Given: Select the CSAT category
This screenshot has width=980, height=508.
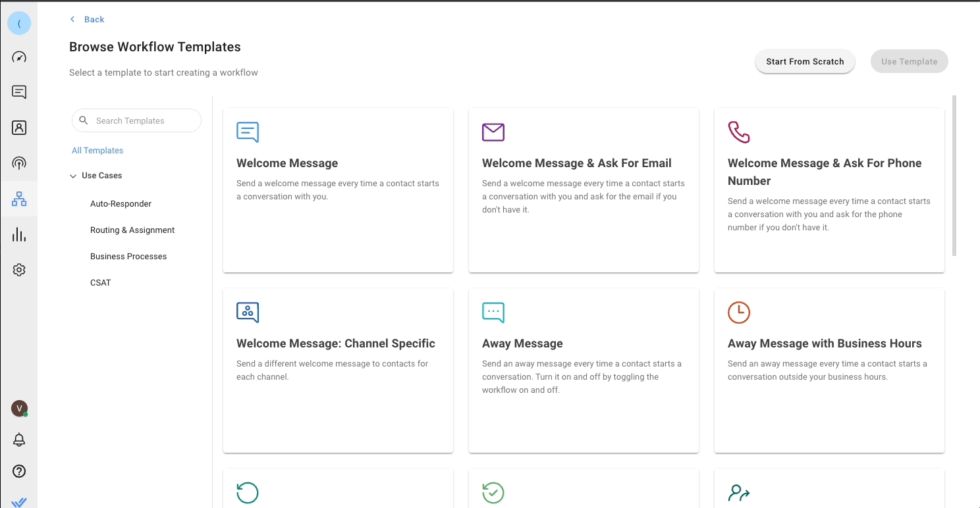Looking at the screenshot, I should click(x=101, y=283).
